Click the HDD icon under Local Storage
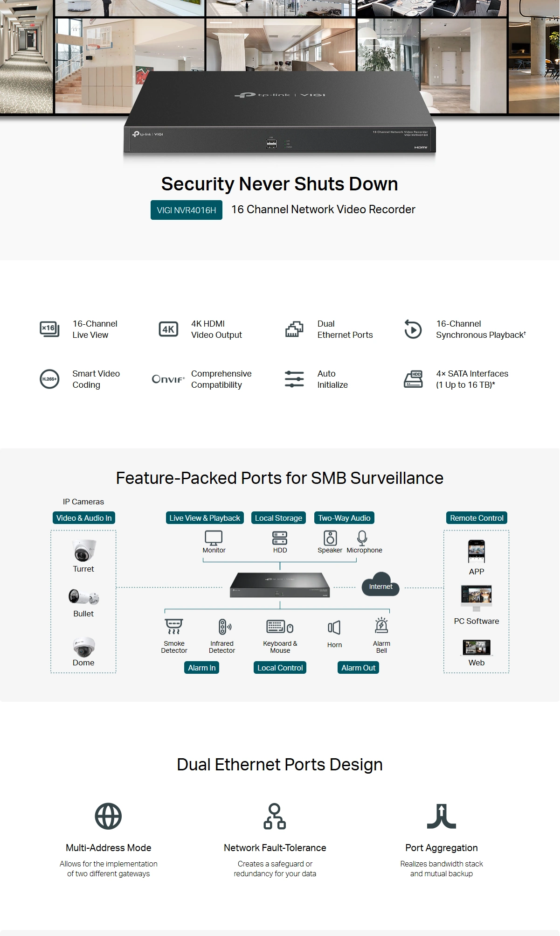 tap(280, 538)
